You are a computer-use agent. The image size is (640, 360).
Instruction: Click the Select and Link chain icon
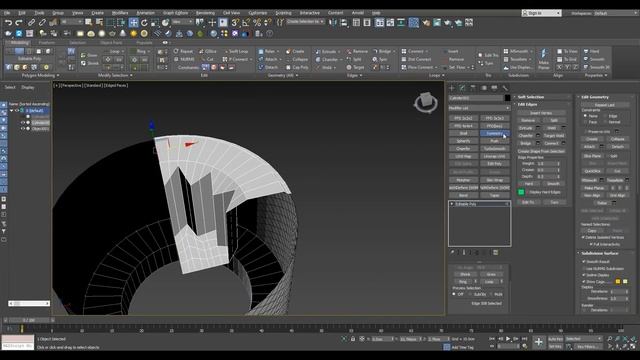pyautogui.click(x=31, y=22)
